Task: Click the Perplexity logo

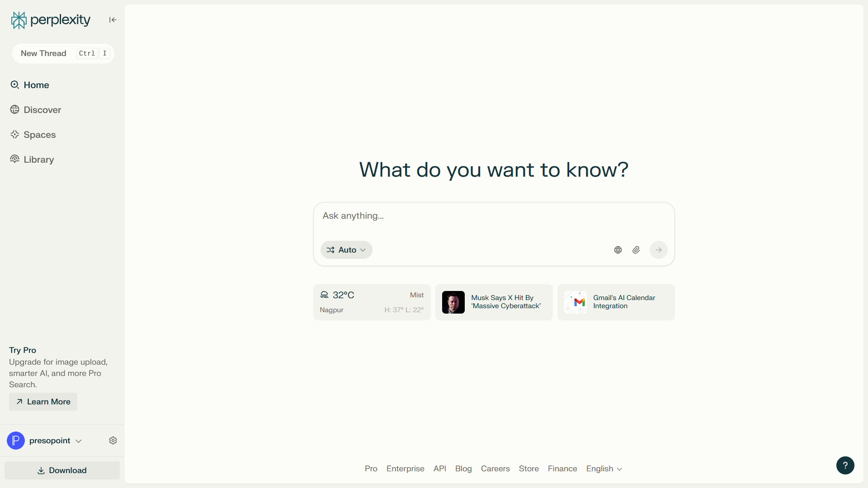Action: point(51,20)
